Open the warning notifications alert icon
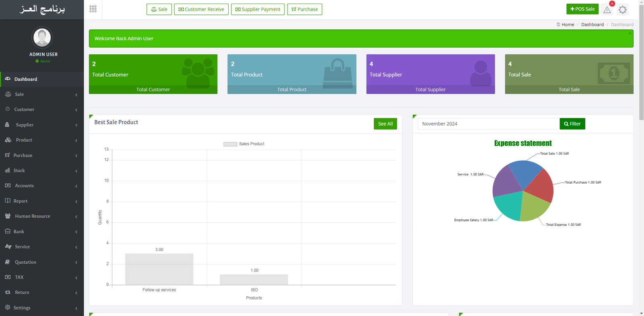Image resolution: width=644 pixels, height=316 pixels. [x=607, y=10]
